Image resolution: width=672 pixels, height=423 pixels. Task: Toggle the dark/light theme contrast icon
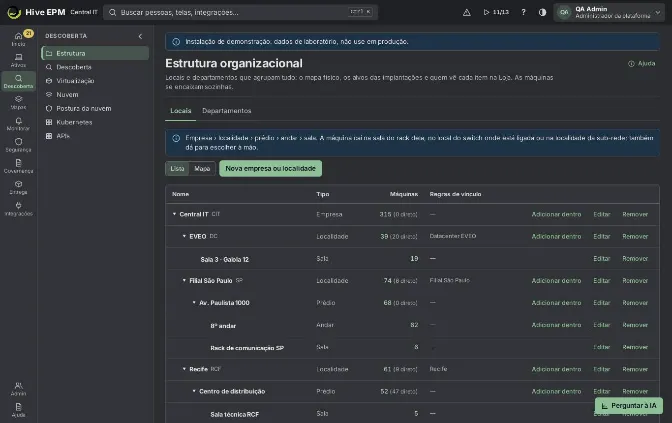tap(542, 12)
